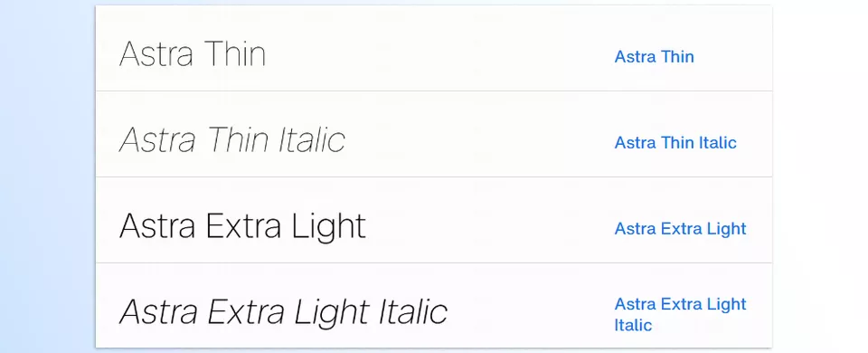Click the word Astra in the first large sample
The width and height of the screenshot is (868, 353).
(156, 53)
